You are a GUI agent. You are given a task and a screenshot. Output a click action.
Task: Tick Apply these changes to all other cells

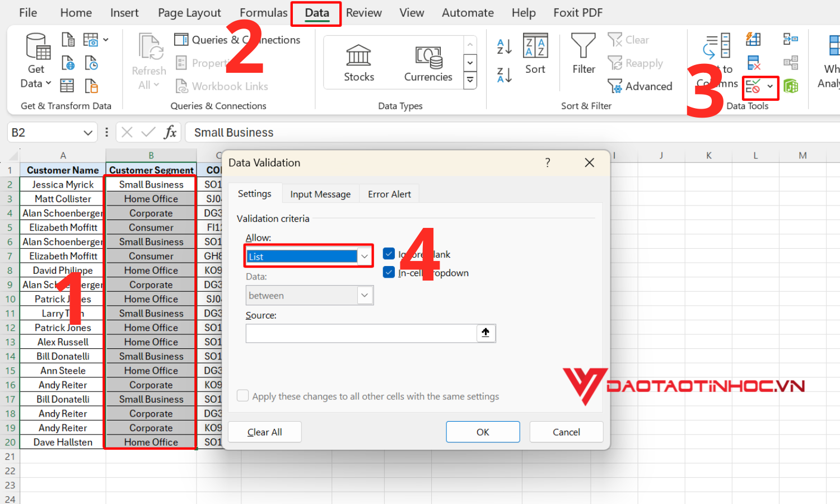(243, 396)
